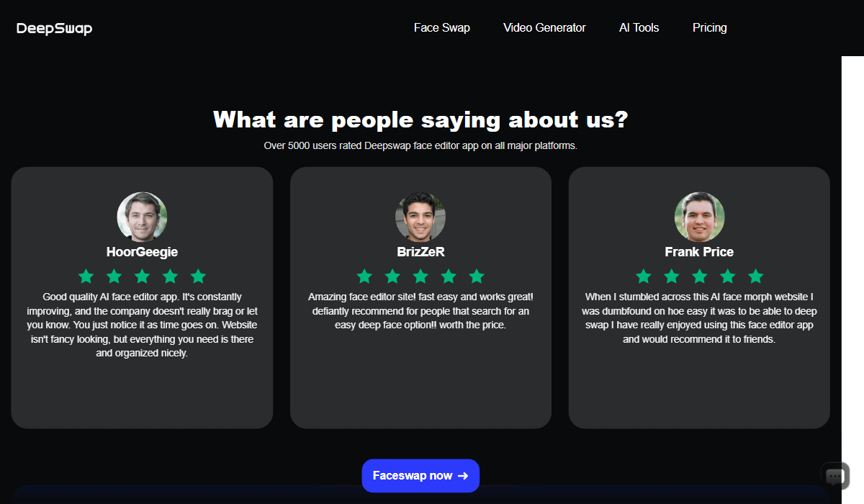Click the 'Over 5000 users rated' subtitle
Image resolution: width=864 pixels, height=504 pixels.
coord(420,145)
